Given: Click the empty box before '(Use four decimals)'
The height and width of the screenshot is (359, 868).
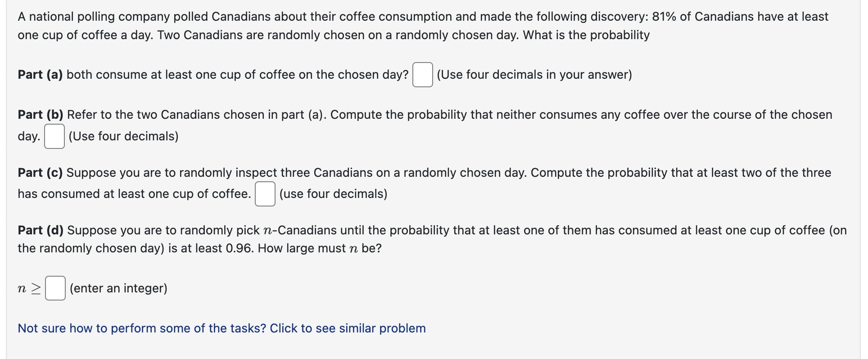Looking at the screenshot, I should [x=54, y=136].
